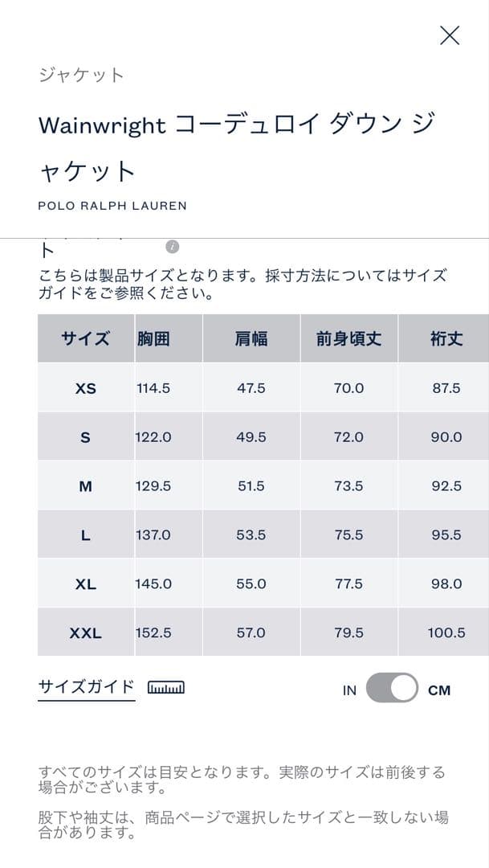Click the 裄丈 header cell
The height and width of the screenshot is (868, 489).
coord(446,339)
